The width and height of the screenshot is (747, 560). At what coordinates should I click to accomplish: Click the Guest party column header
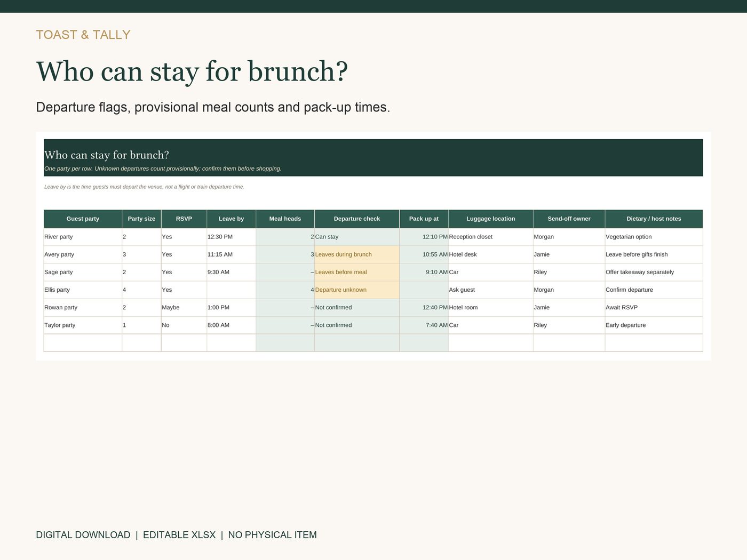tap(83, 219)
